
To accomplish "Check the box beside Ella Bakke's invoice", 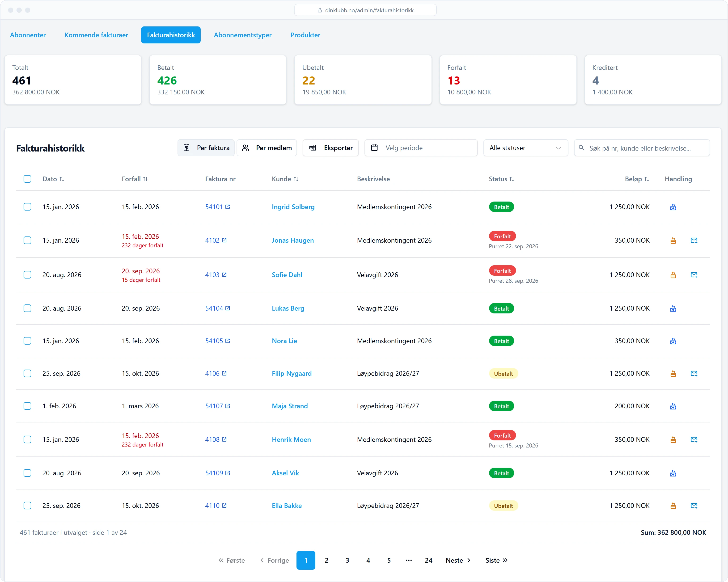I will click(x=27, y=506).
